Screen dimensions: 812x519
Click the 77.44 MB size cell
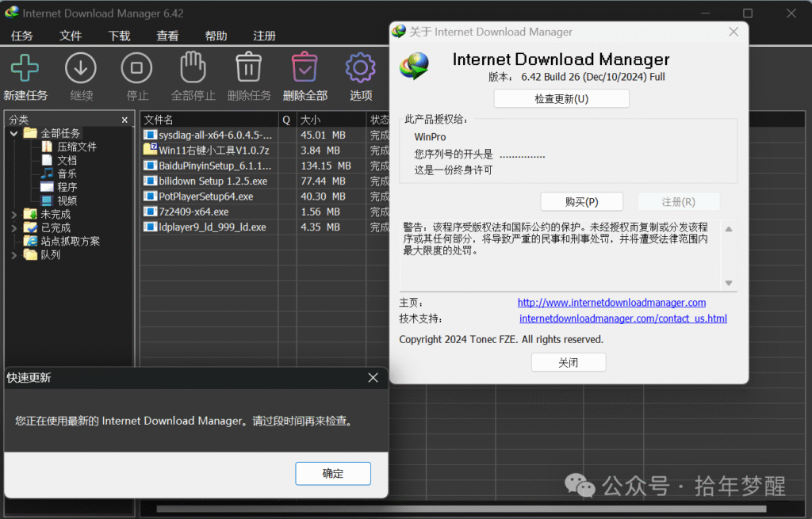coord(324,181)
